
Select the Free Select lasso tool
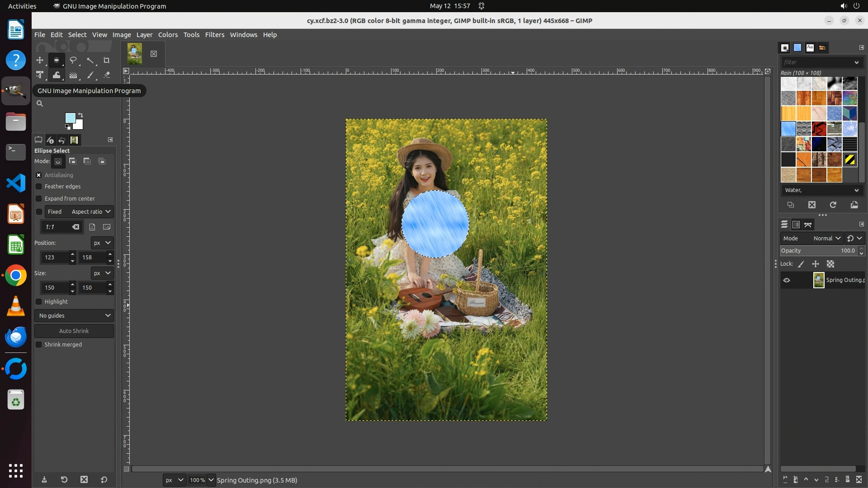pyautogui.click(x=73, y=60)
